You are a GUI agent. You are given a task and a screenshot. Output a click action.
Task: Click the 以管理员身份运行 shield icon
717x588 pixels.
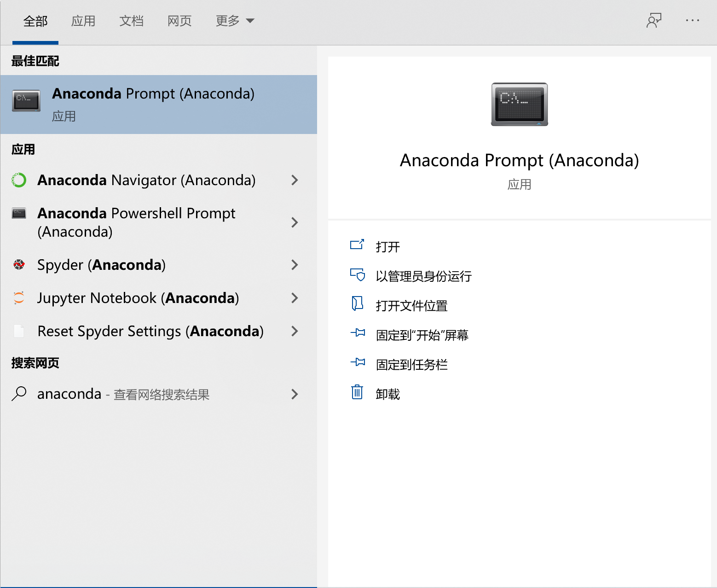tap(358, 275)
